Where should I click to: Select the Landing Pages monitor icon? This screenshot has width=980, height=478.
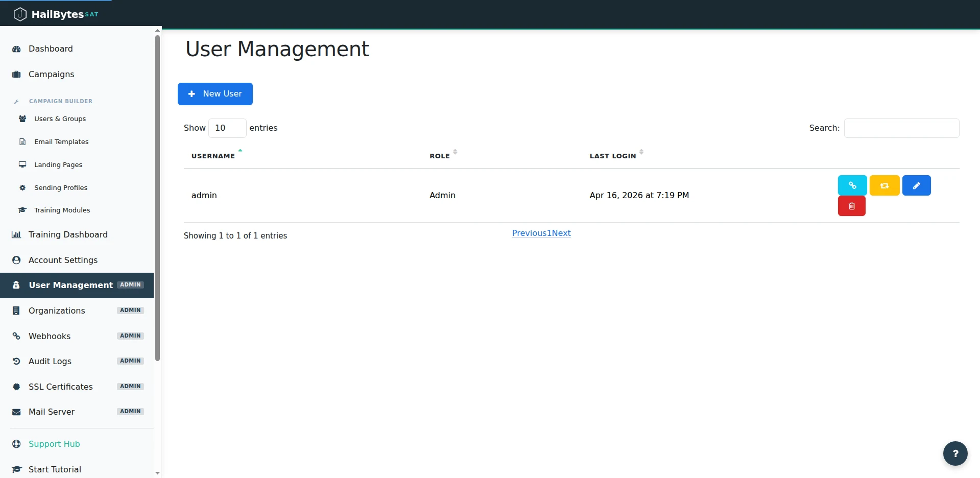coord(22,164)
